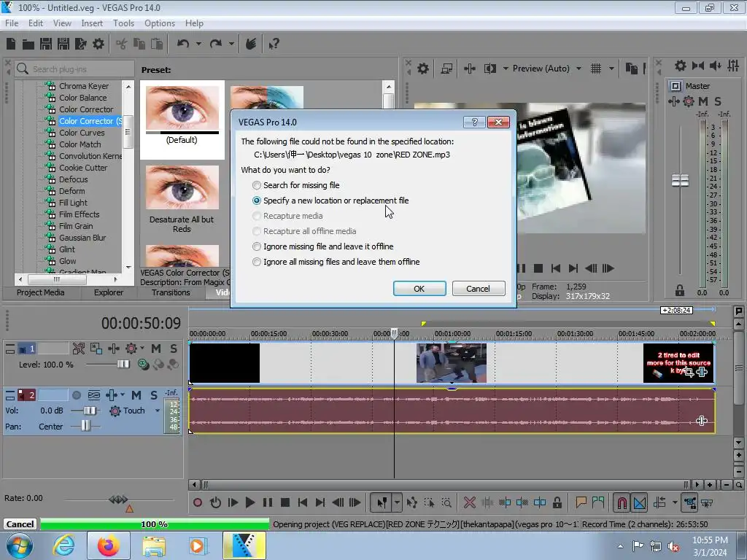Click the Open folder icon in toolbar
The width and height of the screenshot is (747, 560).
pyautogui.click(x=28, y=44)
